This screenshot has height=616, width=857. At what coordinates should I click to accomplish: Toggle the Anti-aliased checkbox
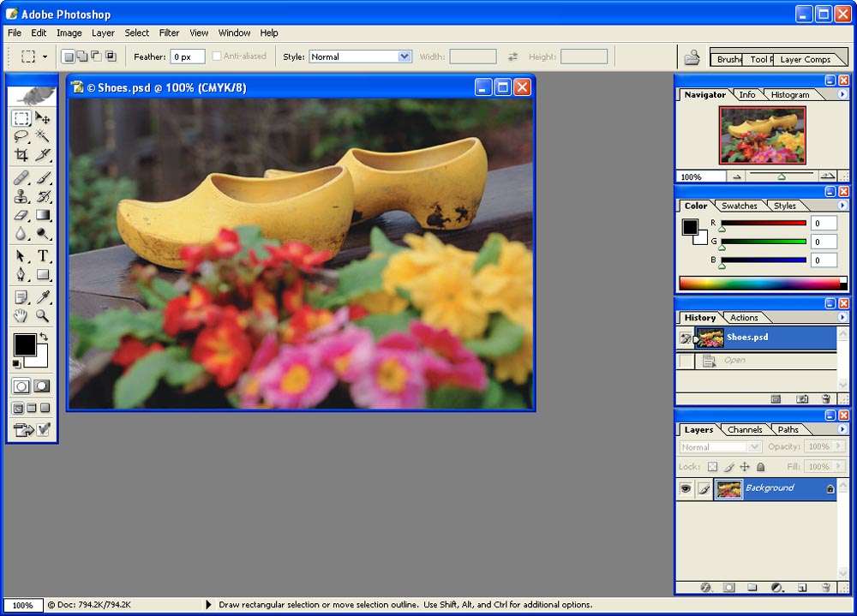pyautogui.click(x=217, y=57)
